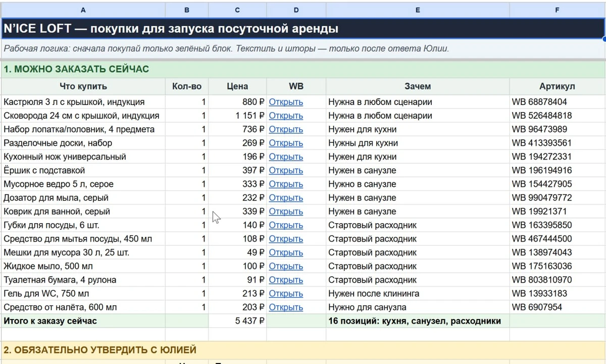Select cell 16 позиций: кухня, санузел, расходники
The width and height of the screenshot is (606, 364).
[418, 321]
